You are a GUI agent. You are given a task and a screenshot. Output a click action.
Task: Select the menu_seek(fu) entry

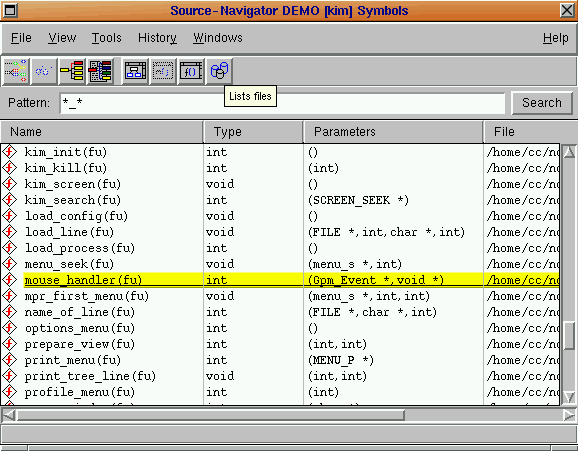[69, 264]
